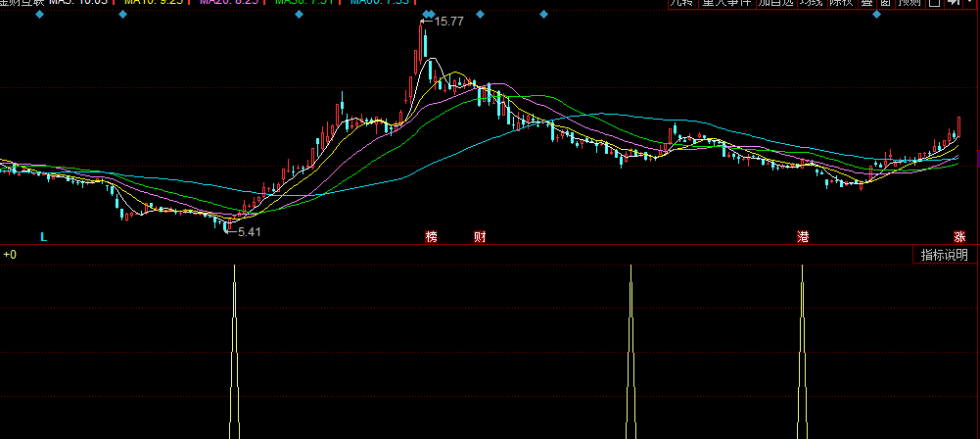Click the 财 financial report marker icon
980x439 pixels.
click(x=480, y=237)
